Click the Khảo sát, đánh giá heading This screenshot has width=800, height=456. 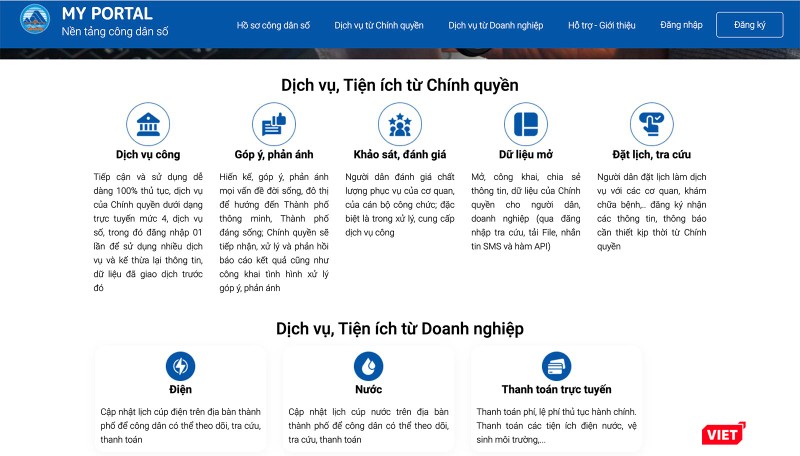click(400, 155)
